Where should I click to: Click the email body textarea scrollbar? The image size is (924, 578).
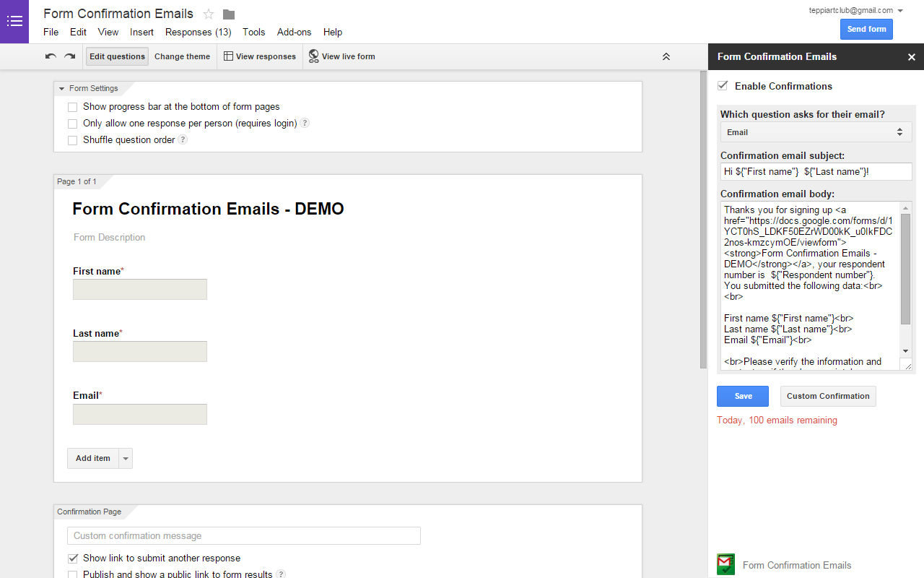906,269
